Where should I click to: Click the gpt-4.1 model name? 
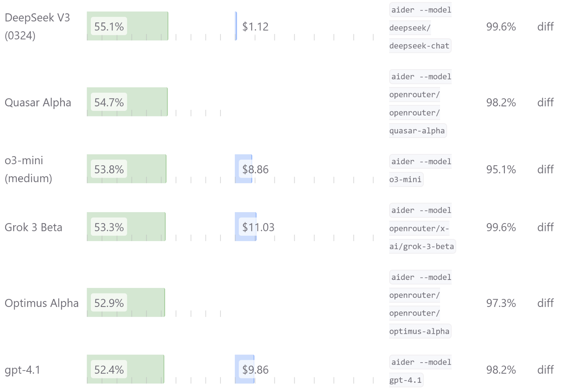(23, 370)
